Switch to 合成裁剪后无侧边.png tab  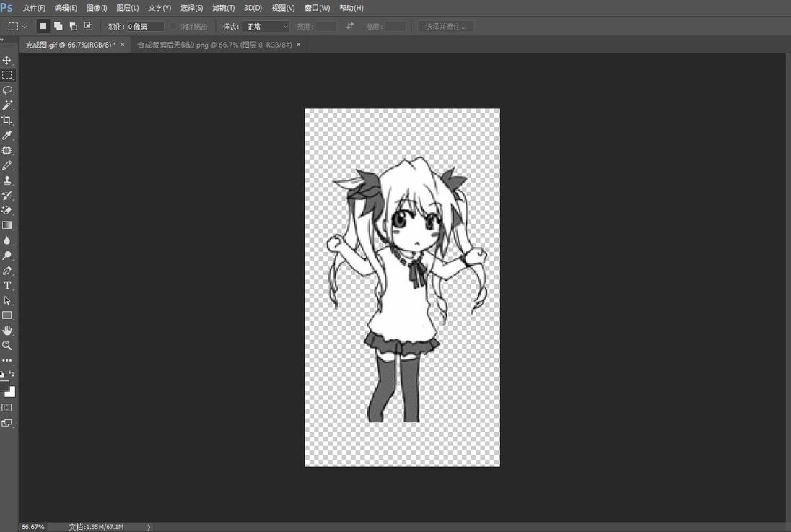click(214, 45)
